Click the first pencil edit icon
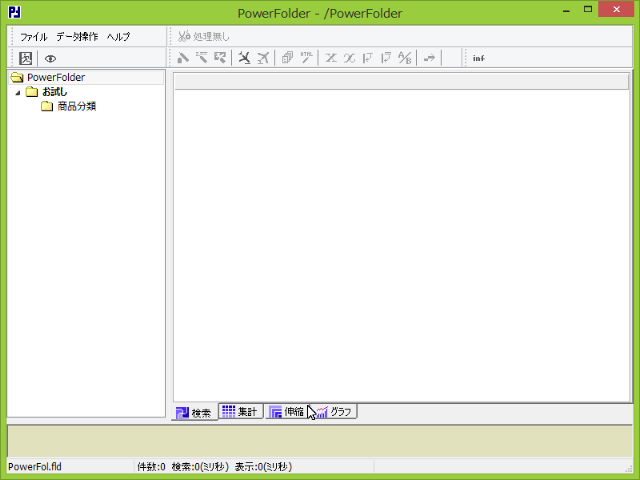The height and width of the screenshot is (480, 640). pos(183,58)
